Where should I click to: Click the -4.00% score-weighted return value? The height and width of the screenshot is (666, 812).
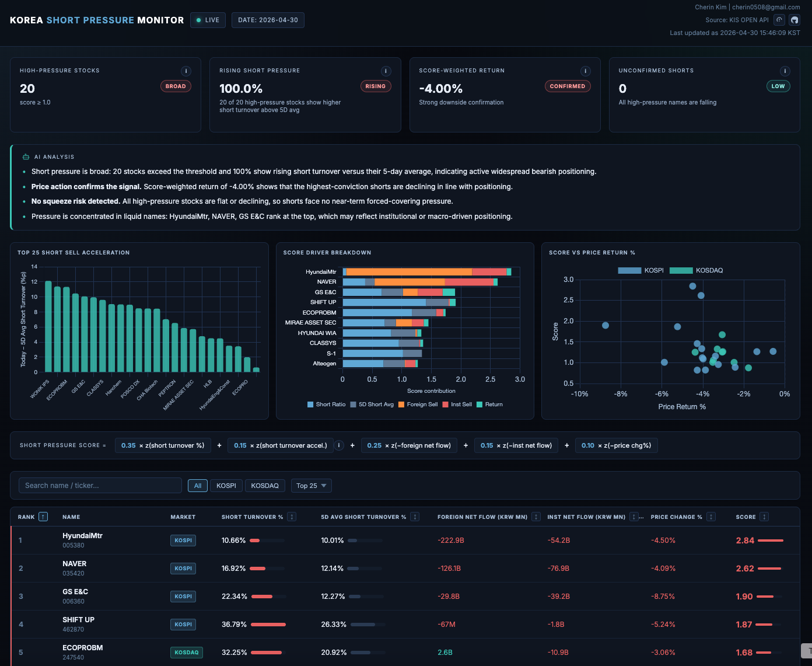click(441, 89)
